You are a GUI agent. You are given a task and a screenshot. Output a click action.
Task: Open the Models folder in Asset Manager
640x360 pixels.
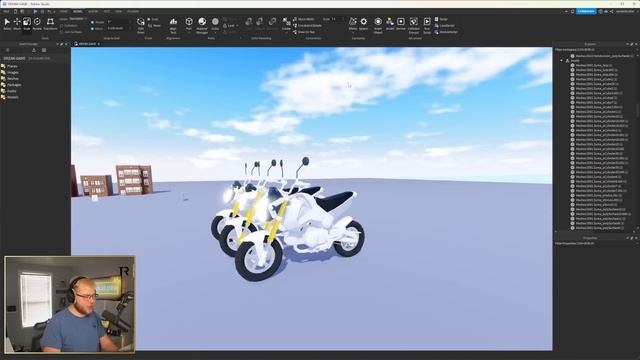pyautogui.click(x=10, y=97)
